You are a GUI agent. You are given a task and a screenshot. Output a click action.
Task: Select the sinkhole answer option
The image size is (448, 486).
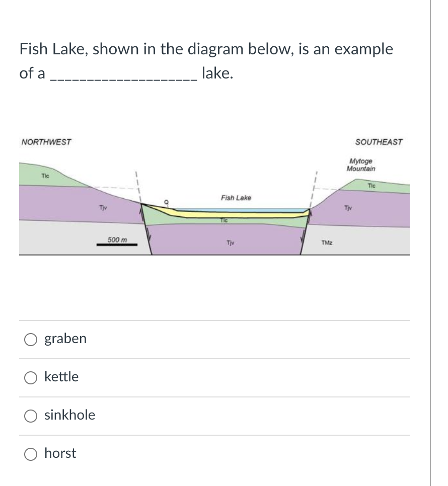(x=31, y=416)
